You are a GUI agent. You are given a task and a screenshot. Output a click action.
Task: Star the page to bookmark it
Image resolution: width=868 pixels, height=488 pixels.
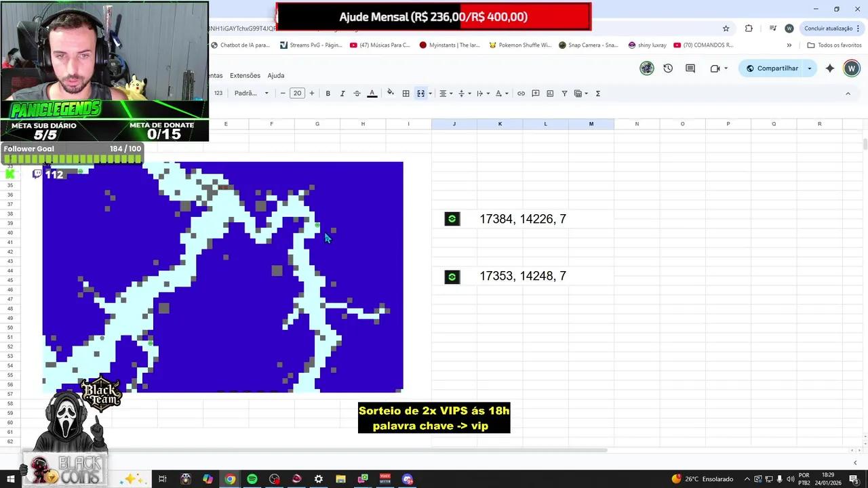tap(726, 28)
